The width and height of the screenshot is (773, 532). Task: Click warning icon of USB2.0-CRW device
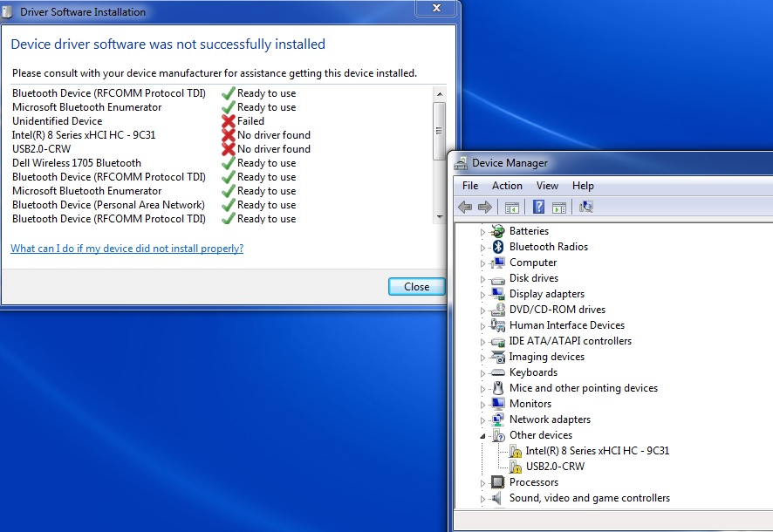click(515, 467)
